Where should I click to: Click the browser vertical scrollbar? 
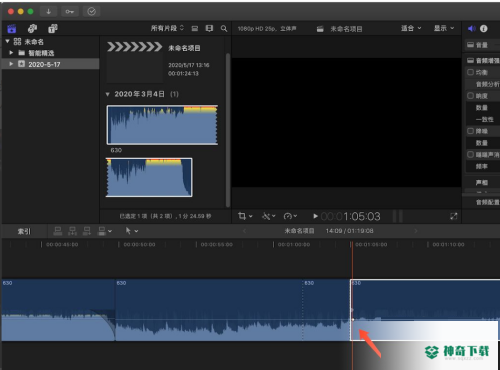[228, 130]
